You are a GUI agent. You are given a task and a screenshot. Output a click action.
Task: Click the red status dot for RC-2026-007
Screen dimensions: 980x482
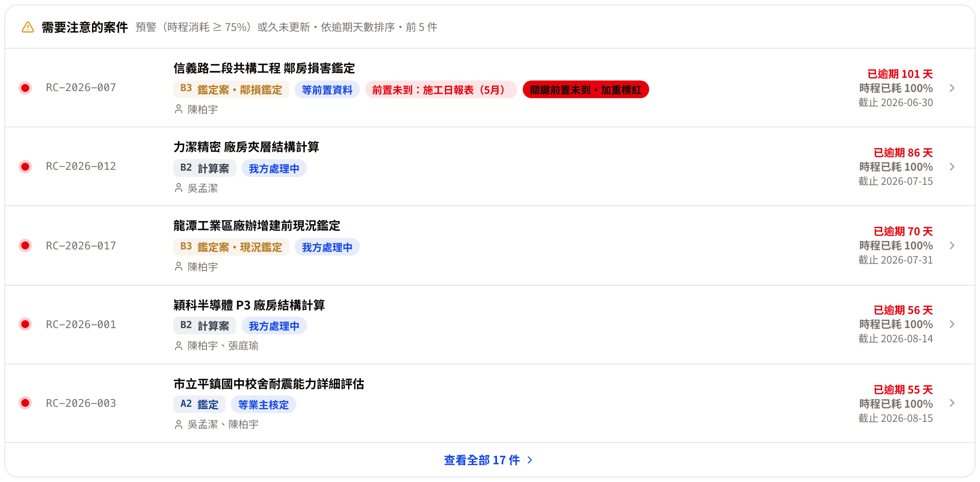tap(25, 88)
